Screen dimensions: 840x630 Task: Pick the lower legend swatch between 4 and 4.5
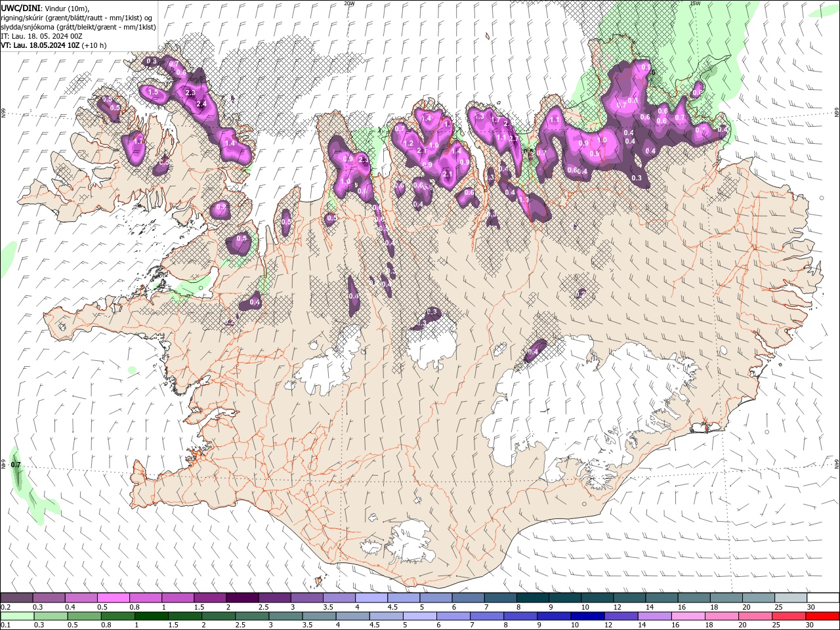pos(352,616)
